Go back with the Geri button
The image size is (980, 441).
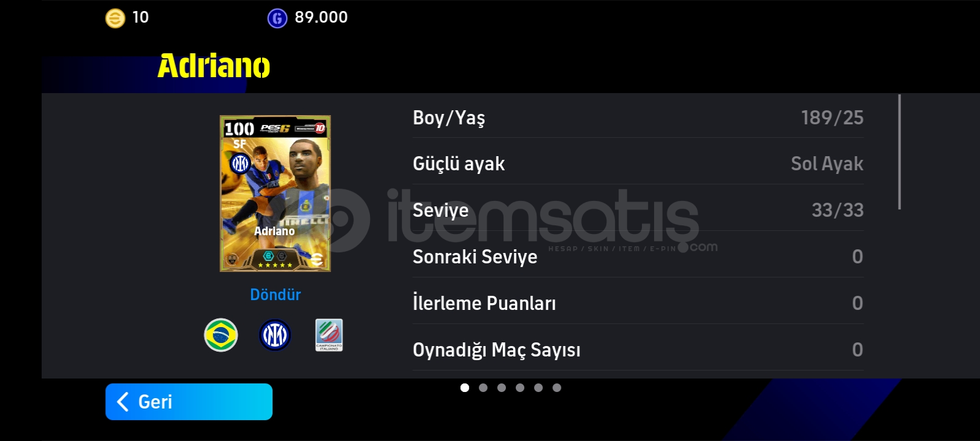pyautogui.click(x=189, y=402)
